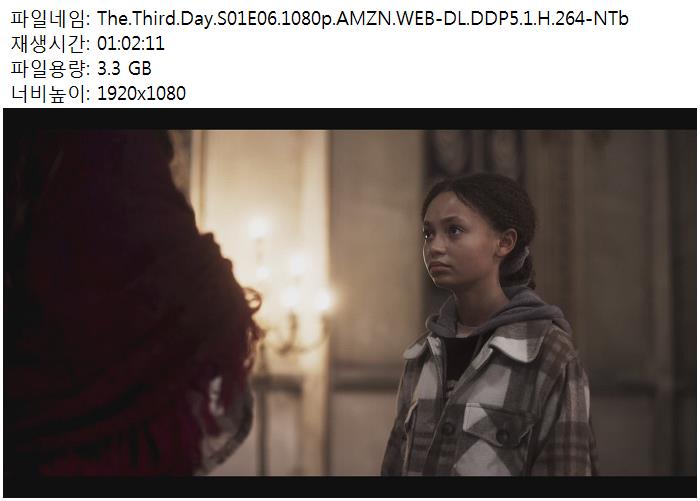Click the bottom black letterbox bar
Screen dimensions: 700x501
tap(350, 486)
